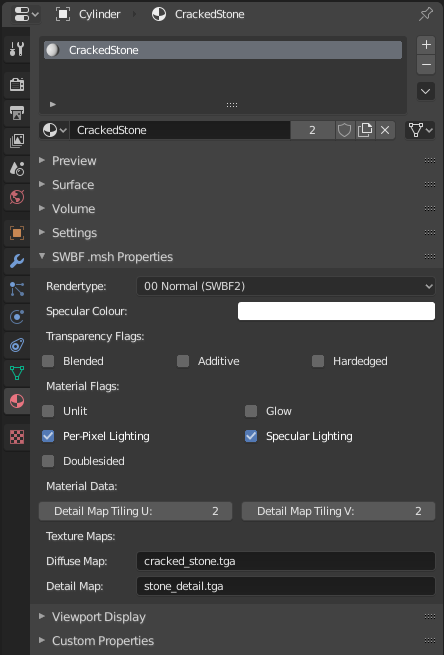The image size is (444, 655).
Task: Open the Tool properties tab icon
Action: (x=17, y=49)
